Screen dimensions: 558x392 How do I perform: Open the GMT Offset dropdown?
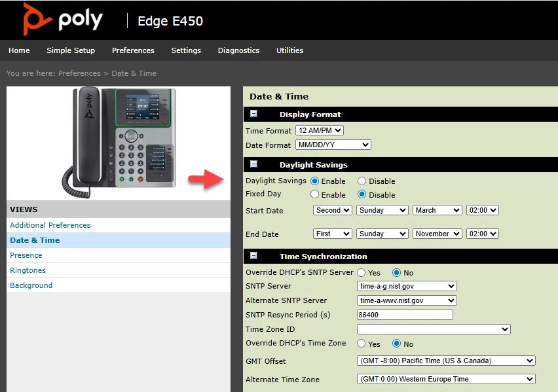point(446,361)
